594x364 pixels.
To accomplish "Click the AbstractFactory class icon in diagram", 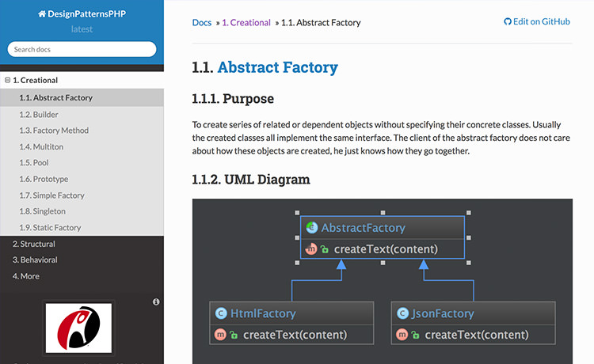I will (x=312, y=228).
